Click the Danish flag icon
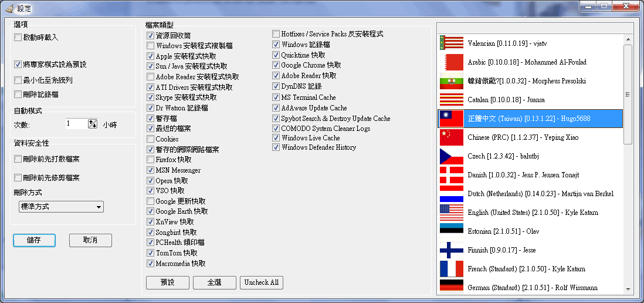Image resolution: width=644 pixels, height=303 pixels. coord(452,175)
